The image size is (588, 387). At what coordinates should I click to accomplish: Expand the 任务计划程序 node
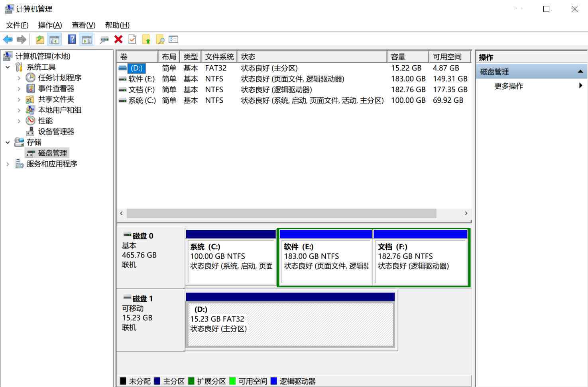point(19,78)
